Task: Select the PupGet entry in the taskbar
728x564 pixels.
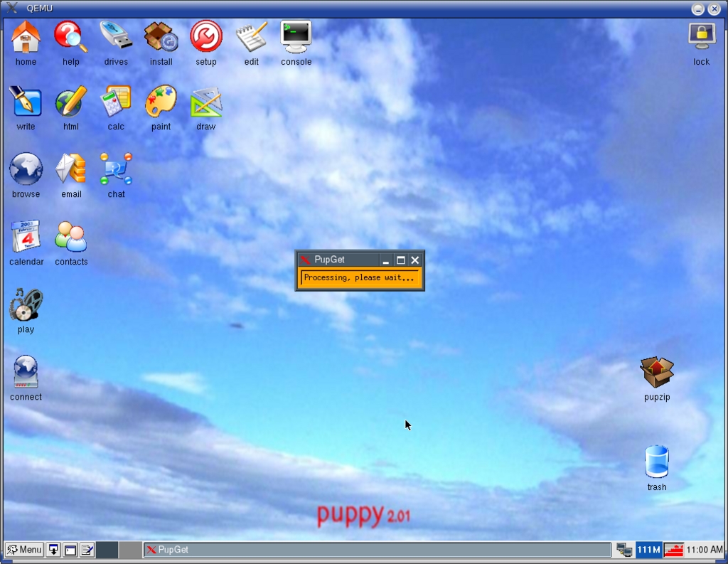Action: click(x=377, y=550)
